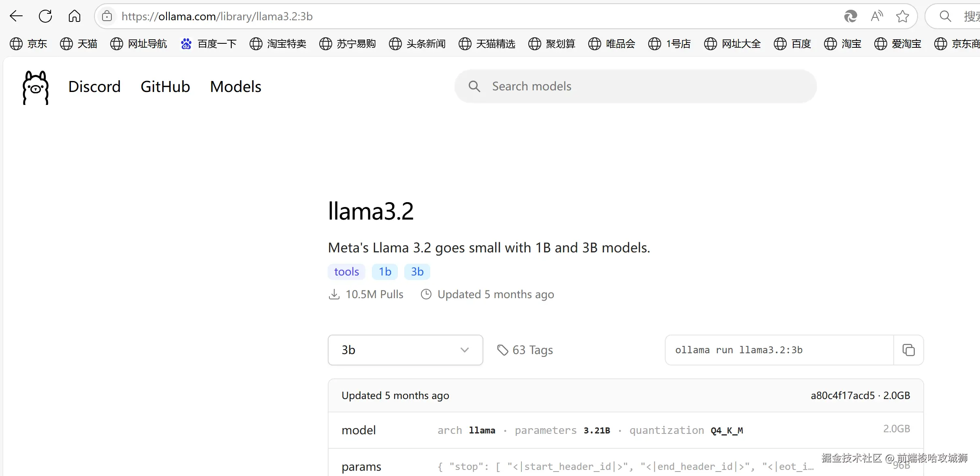The width and height of the screenshot is (980, 476).
Task: Open the 3b tag dropdown
Action: point(405,350)
